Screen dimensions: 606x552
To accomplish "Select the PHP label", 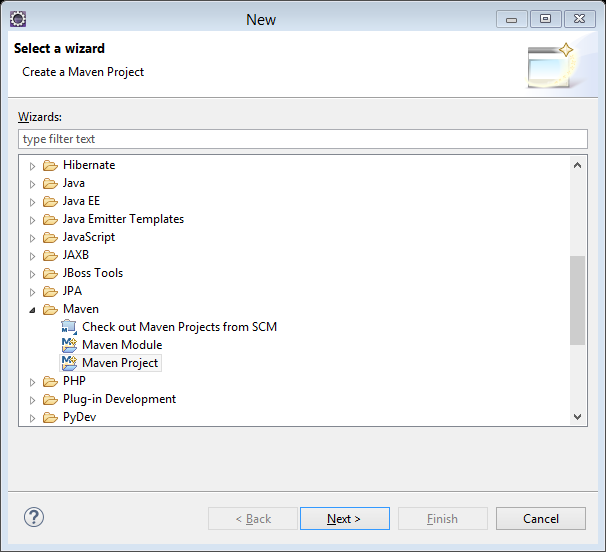I will pyautogui.click(x=74, y=381).
